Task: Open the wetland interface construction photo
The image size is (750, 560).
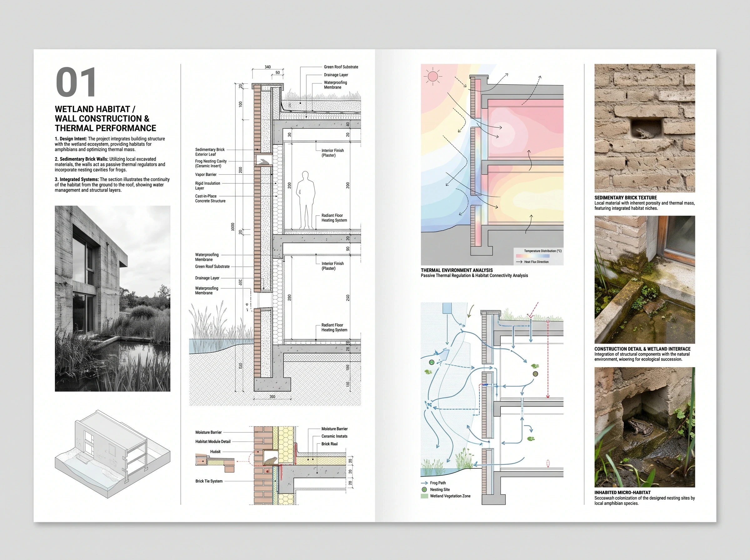Action: tap(645, 280)
